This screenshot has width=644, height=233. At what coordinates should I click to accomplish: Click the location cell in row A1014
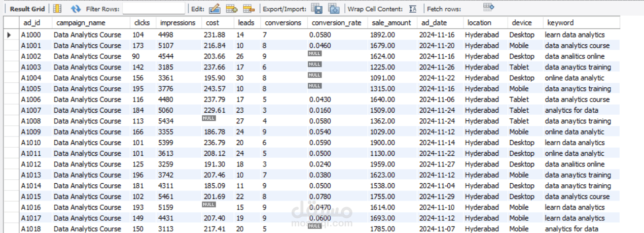[485, 185]
